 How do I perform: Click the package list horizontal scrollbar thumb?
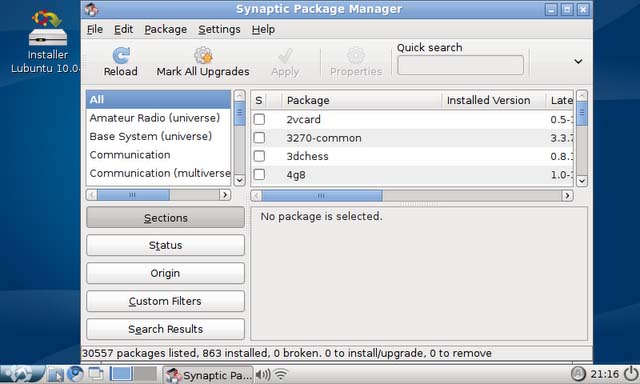[x=322, y=196]
